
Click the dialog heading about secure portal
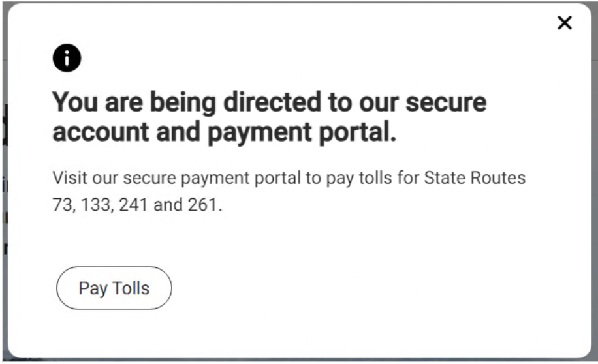click(x=269, y=117)
